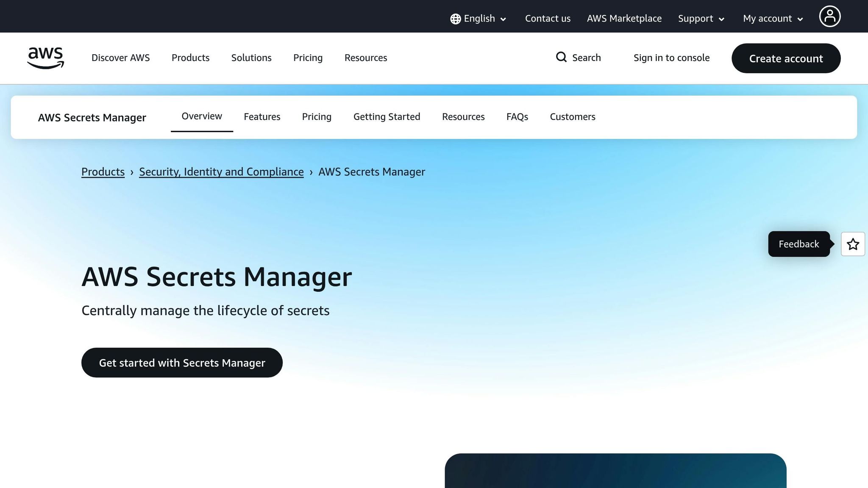Click Sign in to console
Viewport: 868px width, 488px height.
(x=671, y=58)
